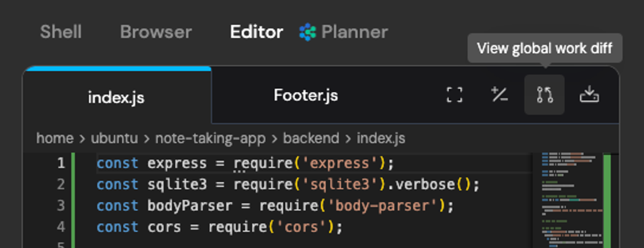Click the fullscreen editor icon

(x=454, y=95)
